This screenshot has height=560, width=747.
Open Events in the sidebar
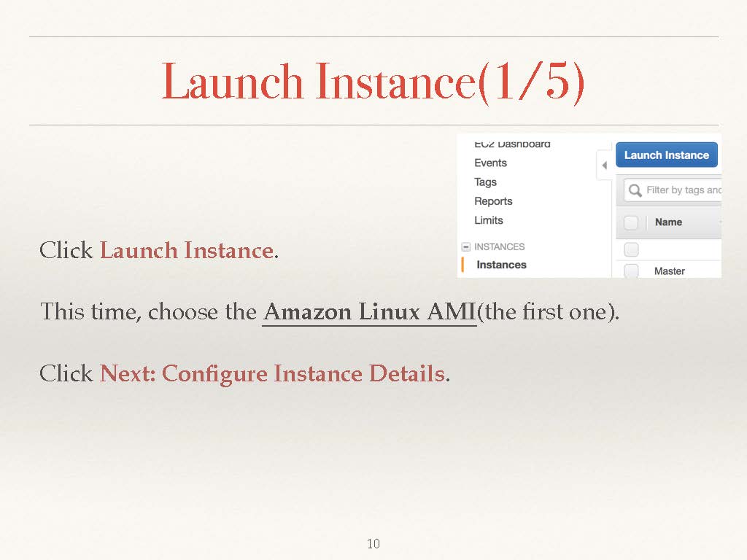click(x=490, y=163)
